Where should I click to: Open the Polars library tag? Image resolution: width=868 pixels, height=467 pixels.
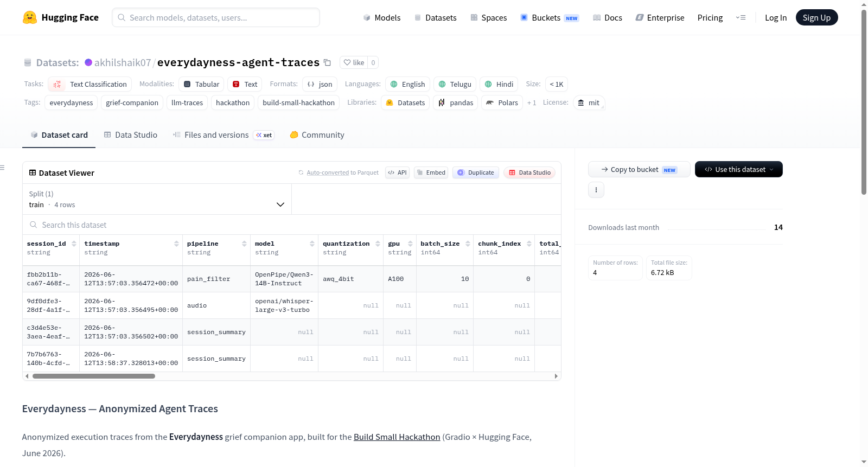(x=502, y=103)
